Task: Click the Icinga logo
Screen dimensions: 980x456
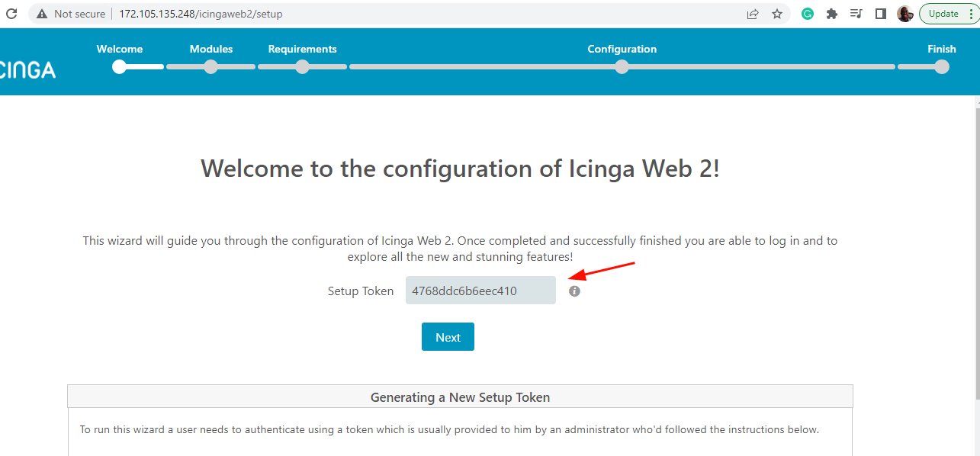Action: coord(27,70)
